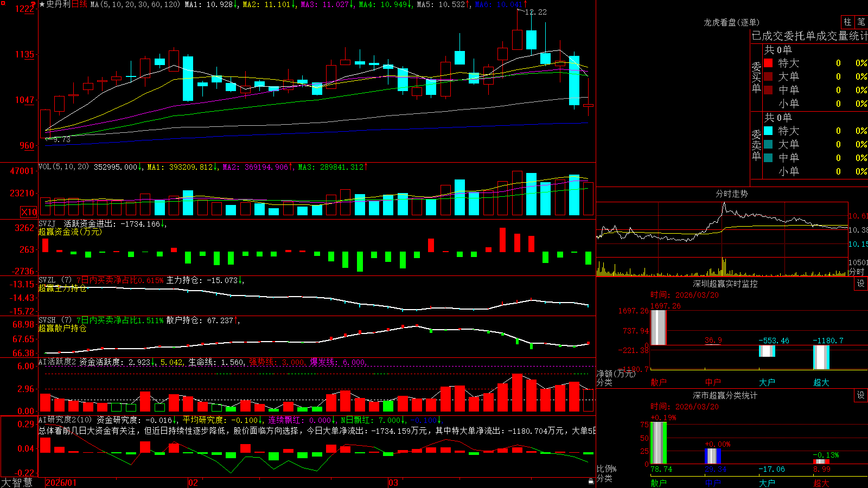Click the 散户持仓: 67.237 value
Screen dimensions: 868x488
click(203, 320)
